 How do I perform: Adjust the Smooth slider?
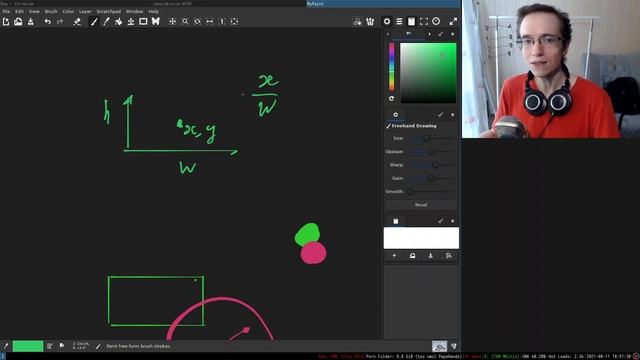tap(431, 191)
